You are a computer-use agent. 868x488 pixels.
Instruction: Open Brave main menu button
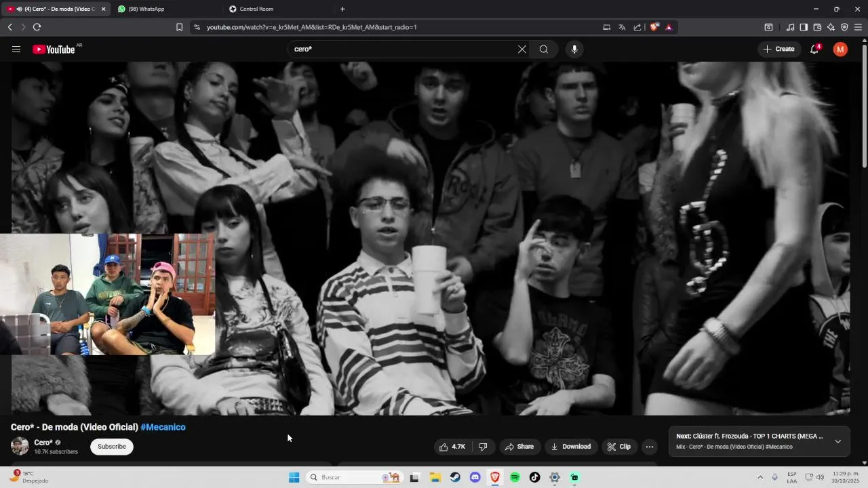pos(858,27)
